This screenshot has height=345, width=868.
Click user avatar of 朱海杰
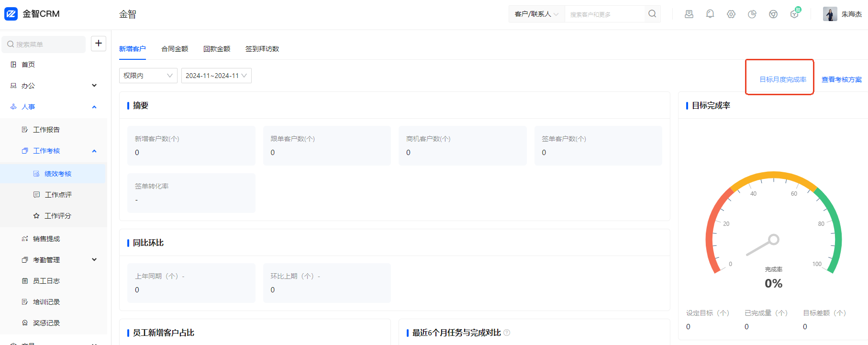pyautogui.click(x=830, y=14)
